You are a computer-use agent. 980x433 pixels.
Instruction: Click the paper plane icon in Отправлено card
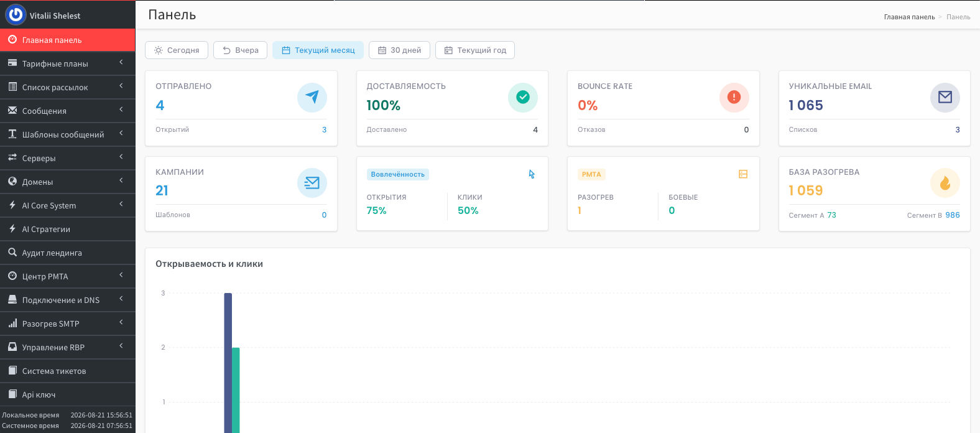(x=312, y=98)
